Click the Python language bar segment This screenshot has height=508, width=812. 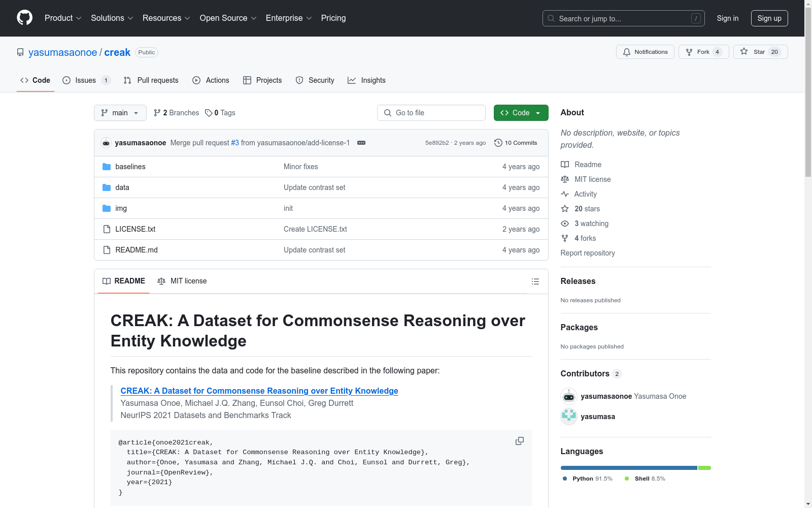(629, 468)
